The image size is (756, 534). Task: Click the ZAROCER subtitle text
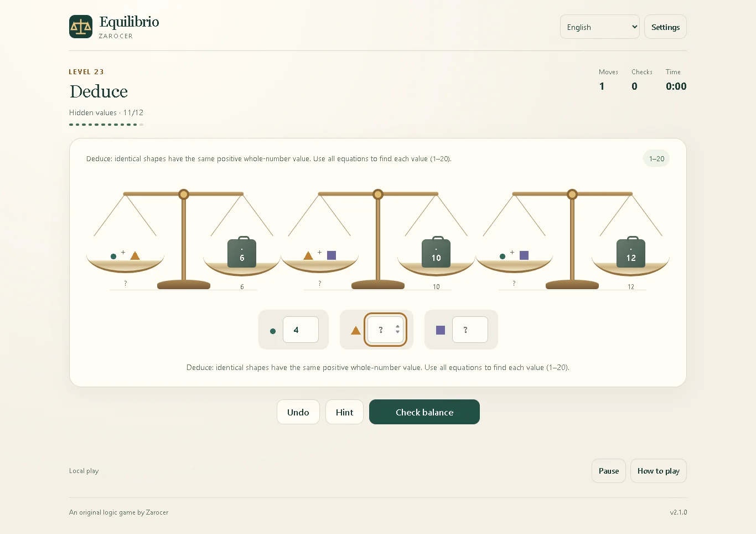click(116, 36)
